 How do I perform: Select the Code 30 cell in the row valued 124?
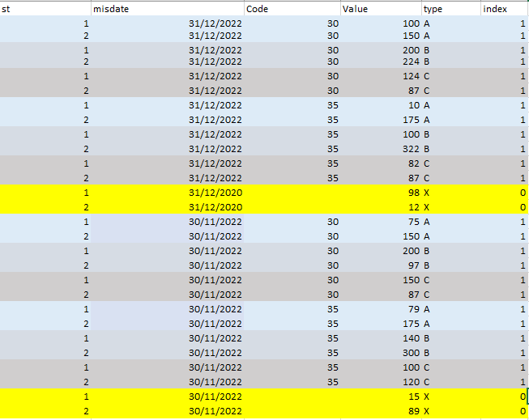tap(292, 76)
